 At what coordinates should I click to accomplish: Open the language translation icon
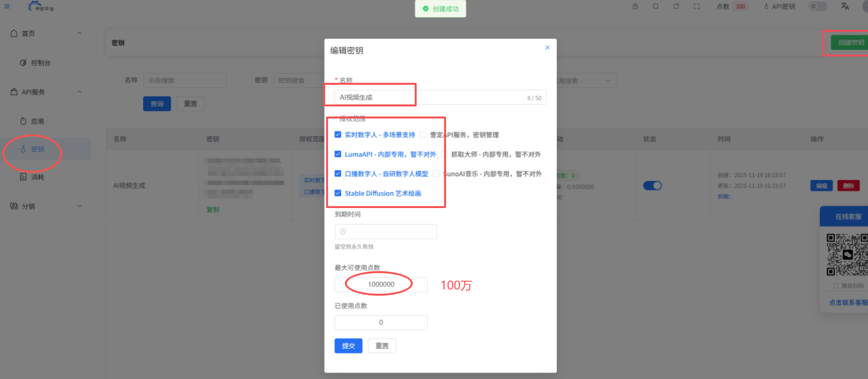[844, 6]
